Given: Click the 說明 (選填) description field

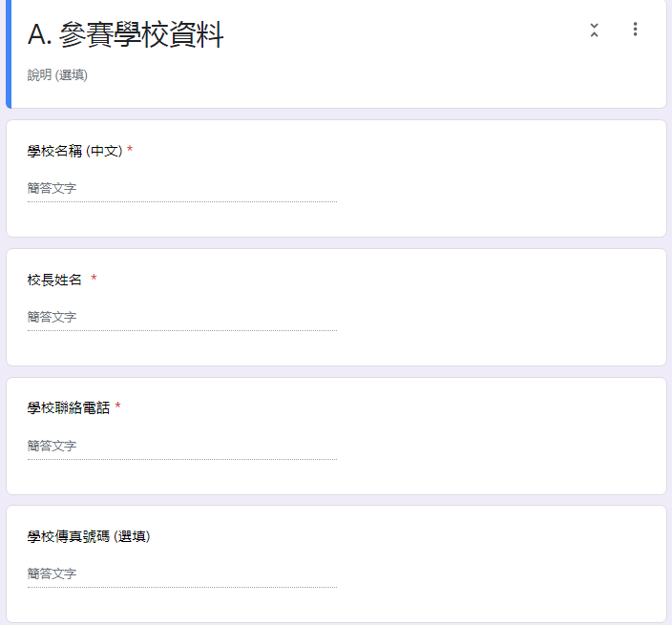Looking at the screenshot, I should (57, 75).
